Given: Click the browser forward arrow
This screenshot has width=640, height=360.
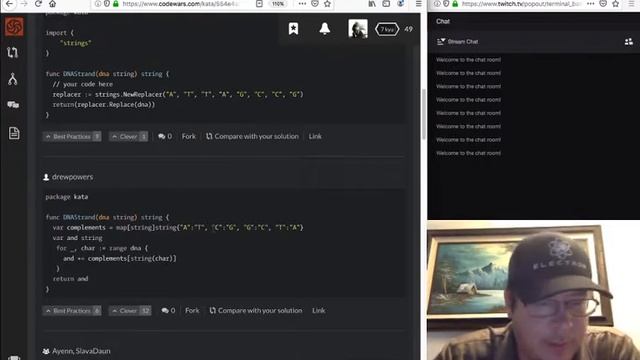Looking at the screenshot, I should click(24, 4).
